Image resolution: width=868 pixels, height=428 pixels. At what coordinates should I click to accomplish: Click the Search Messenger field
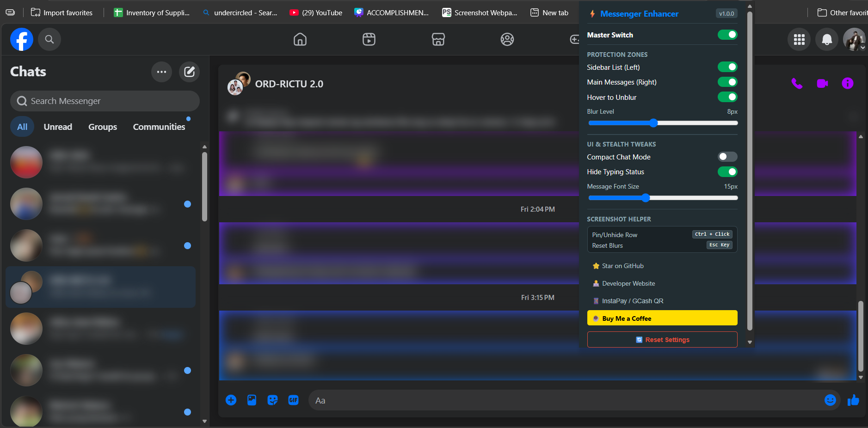[x=105, y=101]
